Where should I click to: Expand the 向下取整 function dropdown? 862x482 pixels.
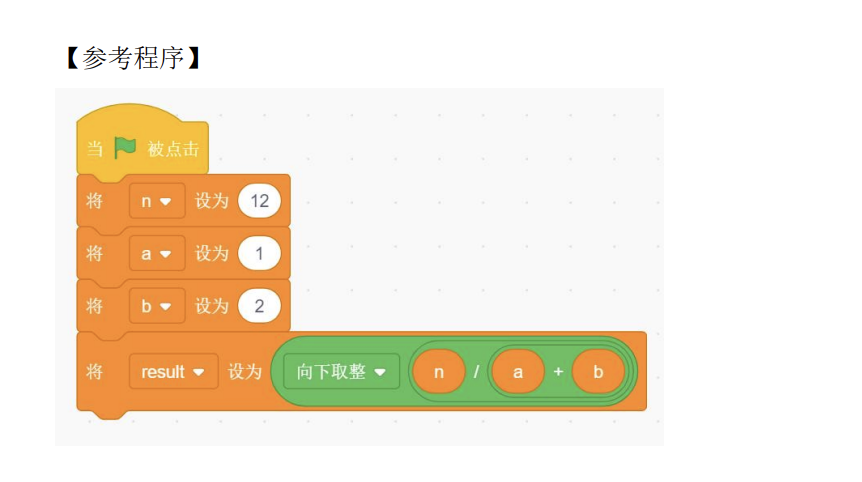(x=341, y=372)
